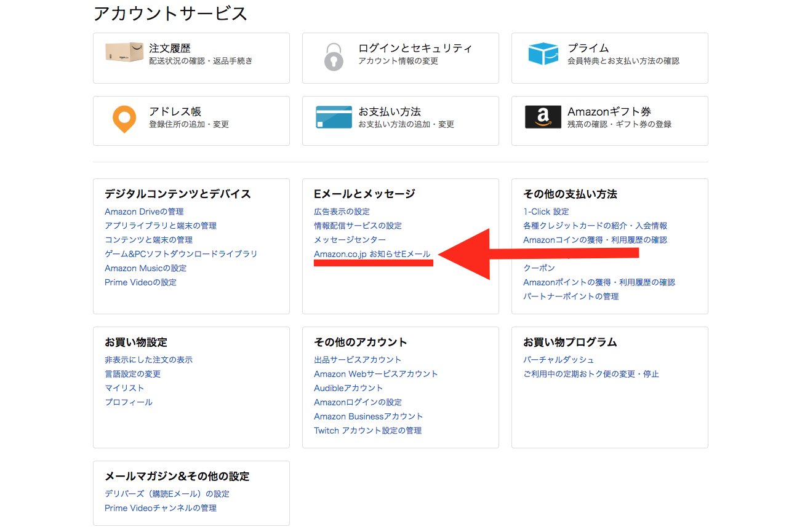
Task: Open ゲーム&PCソフトダウンロードライブラリ link
Action: pyautogui.click(x=181, y=254)
